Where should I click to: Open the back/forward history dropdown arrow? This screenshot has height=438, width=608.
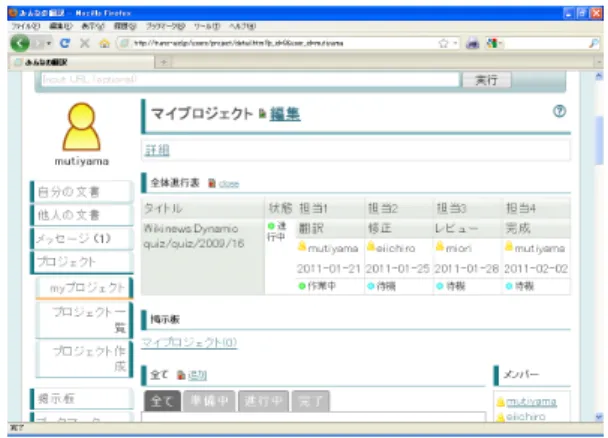[49, 43]
